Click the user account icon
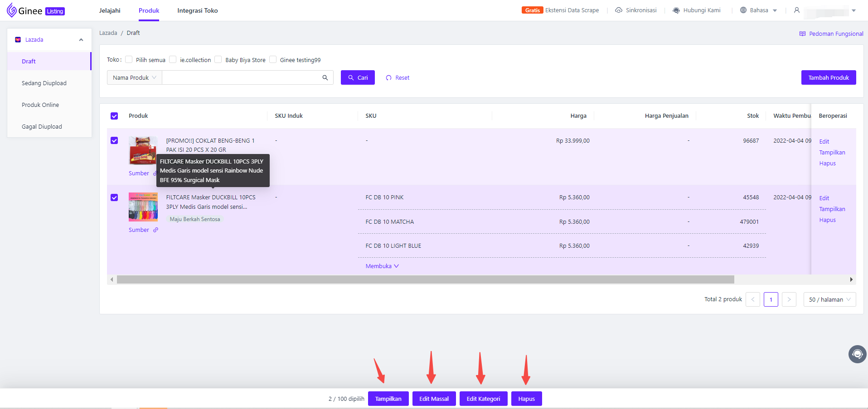 [797, 10]
